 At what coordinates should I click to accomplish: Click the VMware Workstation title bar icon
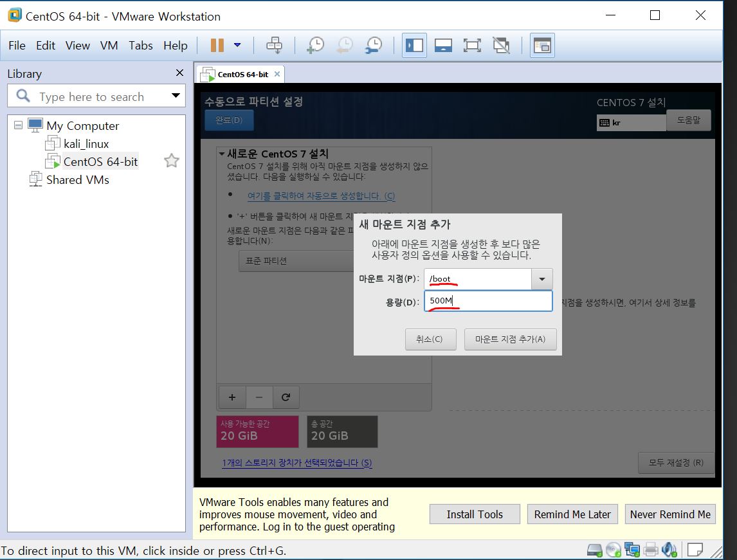click(15, 15)
